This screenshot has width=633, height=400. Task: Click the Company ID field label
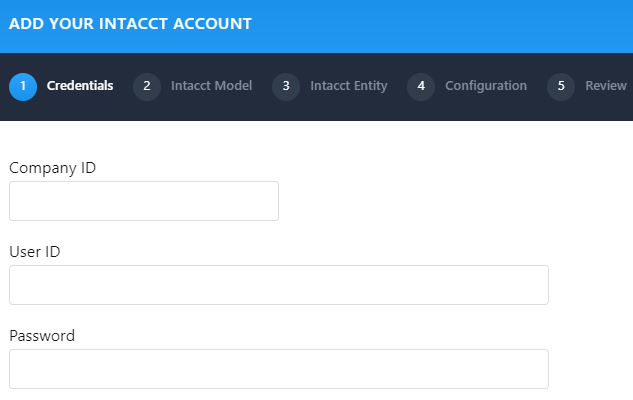click(x=52, y=168)
